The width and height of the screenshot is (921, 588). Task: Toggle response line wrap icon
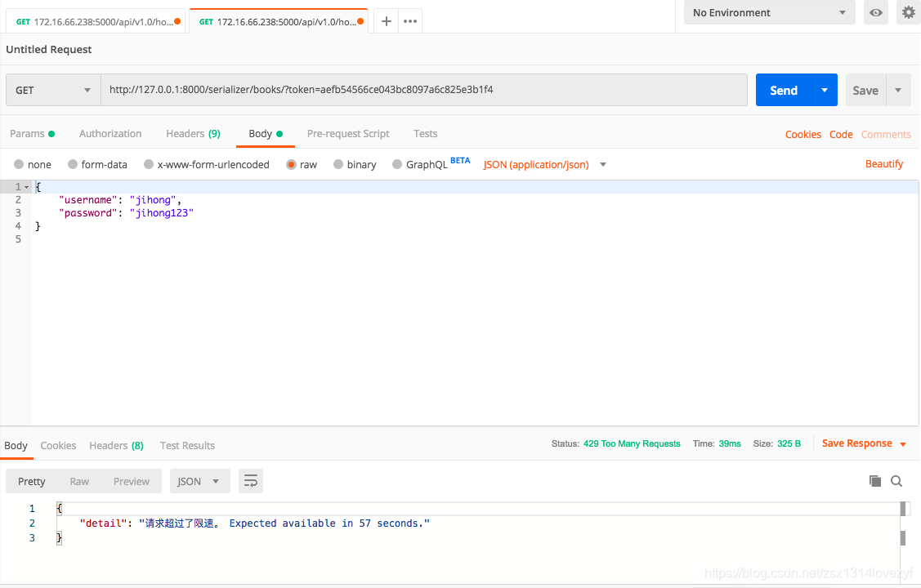[x=251, y=481]
